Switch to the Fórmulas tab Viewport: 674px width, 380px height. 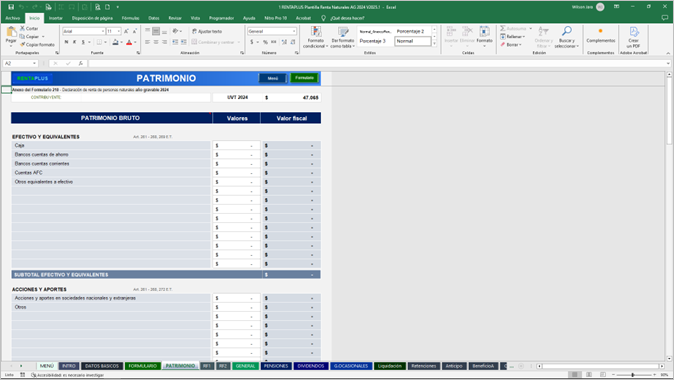(130, 18)
